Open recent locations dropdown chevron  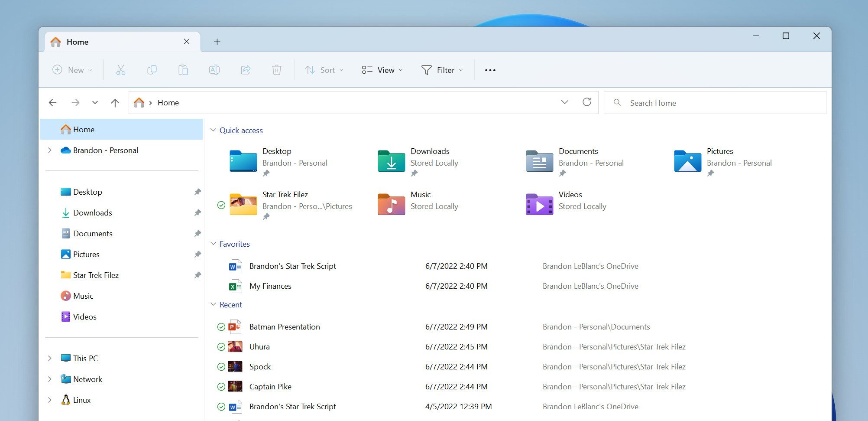click(95, 103)
